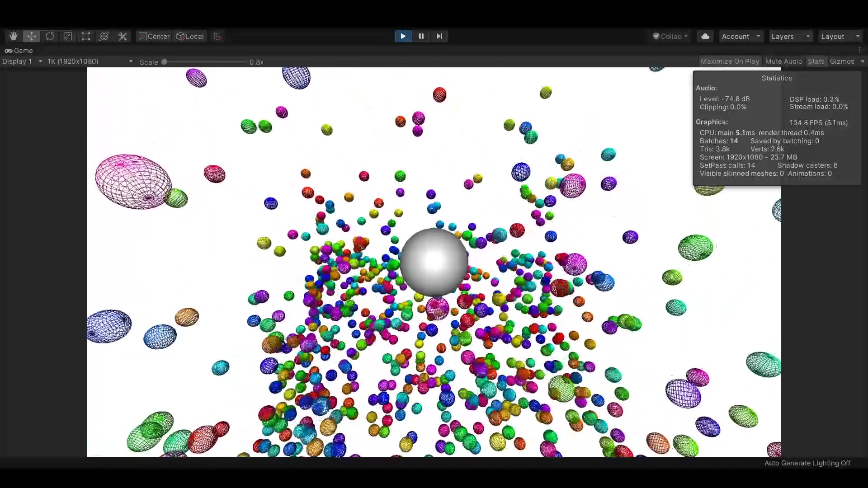Viewport: 868px width, 488px height.
Task: Click Mute Audio in the Game view
Action: tap(783, 61)
